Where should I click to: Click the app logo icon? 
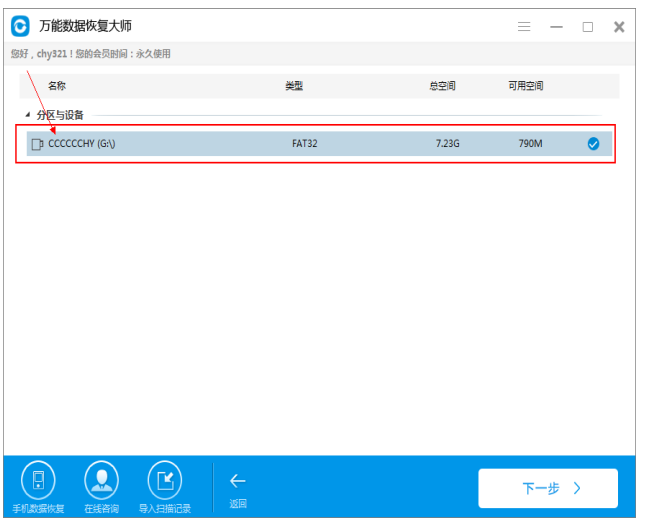tap(20, 26)
